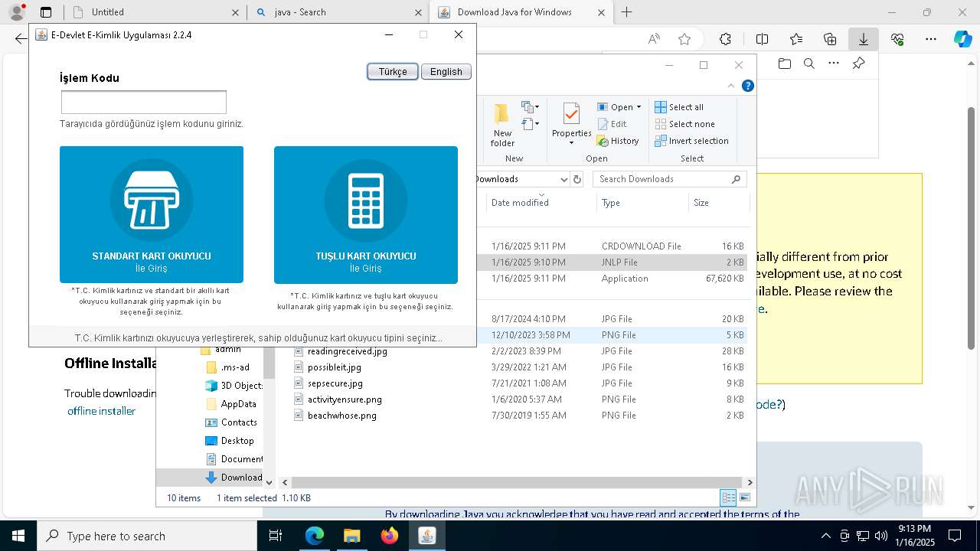Viewport: 980px width, 551px height.
Task: Pin the Downloads flyout
Action: click(x=858, y=64)
